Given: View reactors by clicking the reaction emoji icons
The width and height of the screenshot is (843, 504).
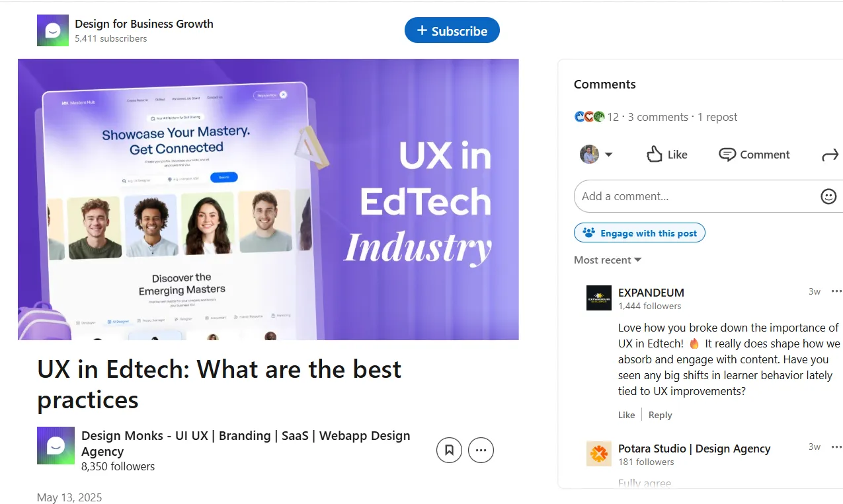Looking at the screenshot, I should tap(588, 116).
